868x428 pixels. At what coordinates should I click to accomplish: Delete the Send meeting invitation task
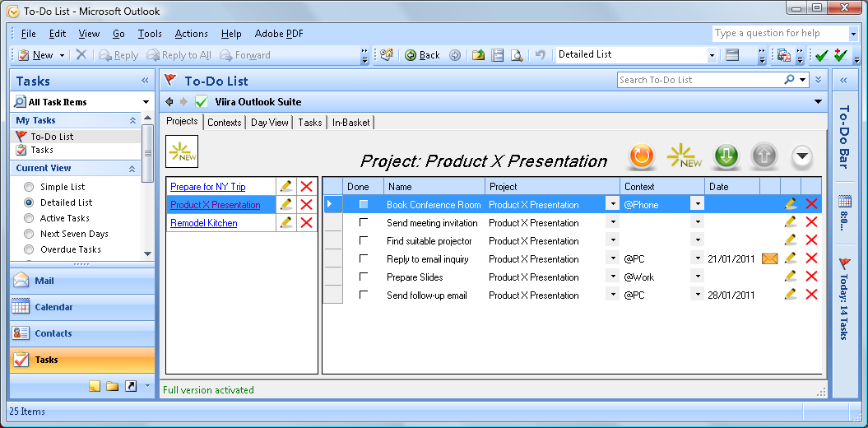point(811,222)
